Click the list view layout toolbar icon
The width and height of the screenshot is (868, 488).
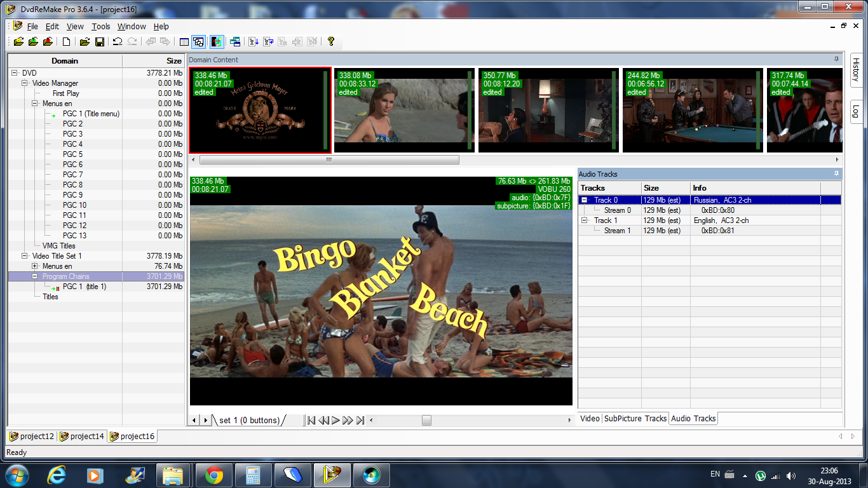pyautogui.click(x=184, y=42)
